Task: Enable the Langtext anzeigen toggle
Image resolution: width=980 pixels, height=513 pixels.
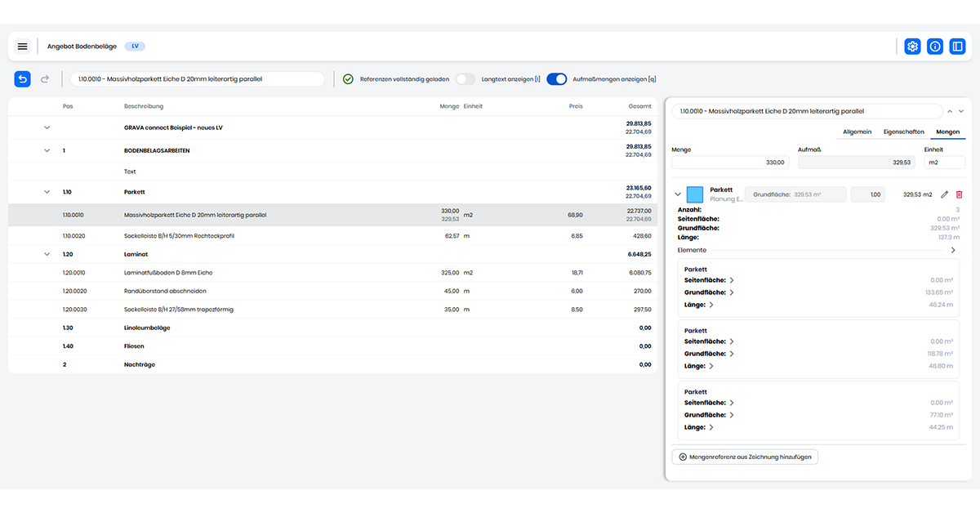Action: click(x=465, y=79)
